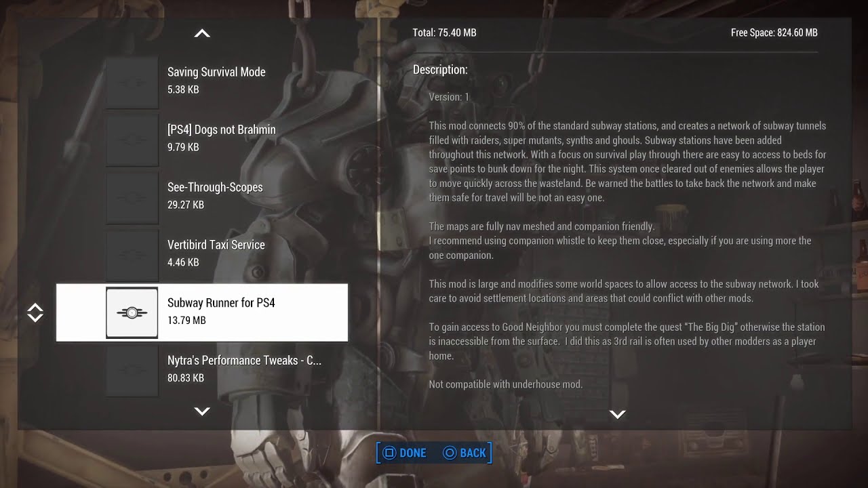Click 29.27 KB size label
This screenshot has height=488, width=868.
186,205
